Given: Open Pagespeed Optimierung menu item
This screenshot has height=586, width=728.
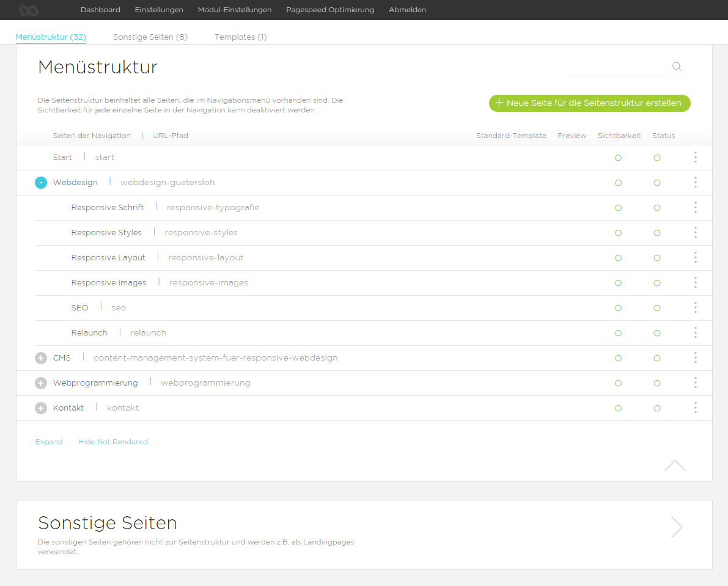Looking at the screenshot, I should (330, 10).
